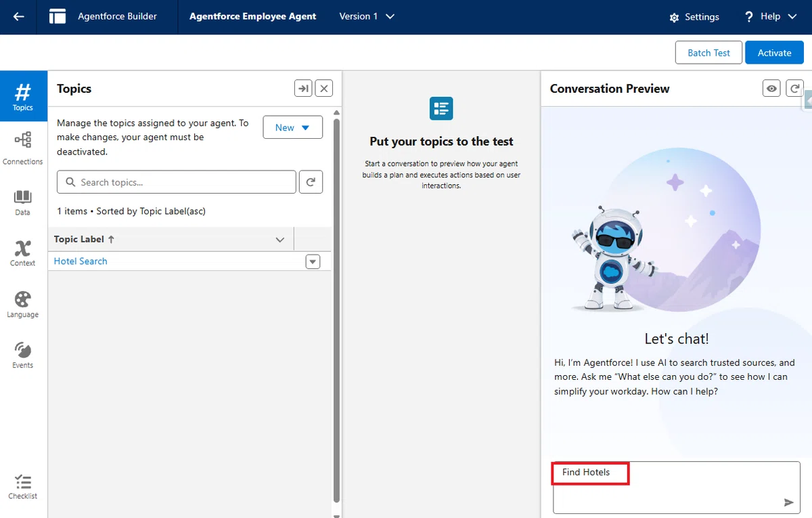Open the Checklist at sidebar bottom
Image resolution: width=812 pixels, height=518 pixels.
(x=23, y=487)
